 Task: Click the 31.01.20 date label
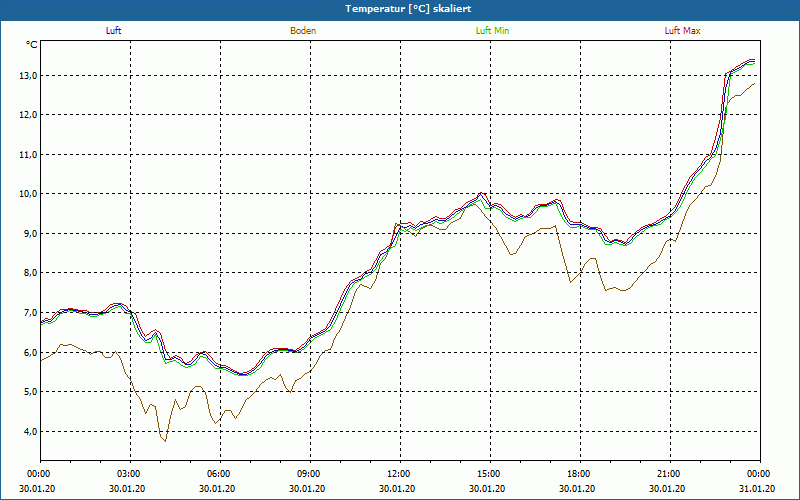tap(757, 488)
